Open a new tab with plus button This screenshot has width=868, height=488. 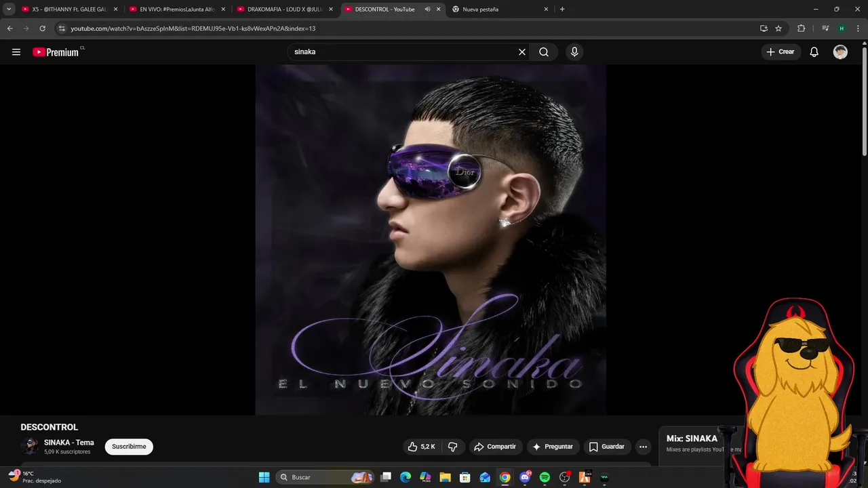(562, 9)
